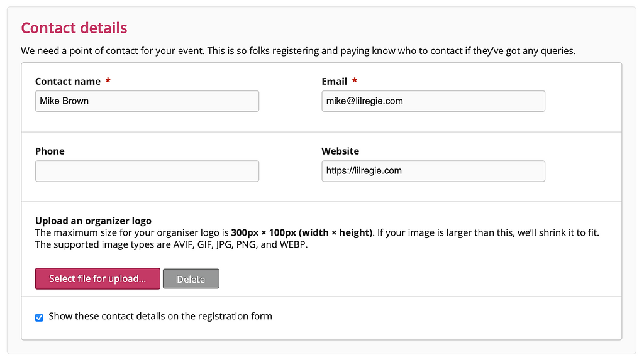Click the 'Contact details' section heading
This screenshot has height=360, width=644.
pyautogui.click(x=74, y=28)
